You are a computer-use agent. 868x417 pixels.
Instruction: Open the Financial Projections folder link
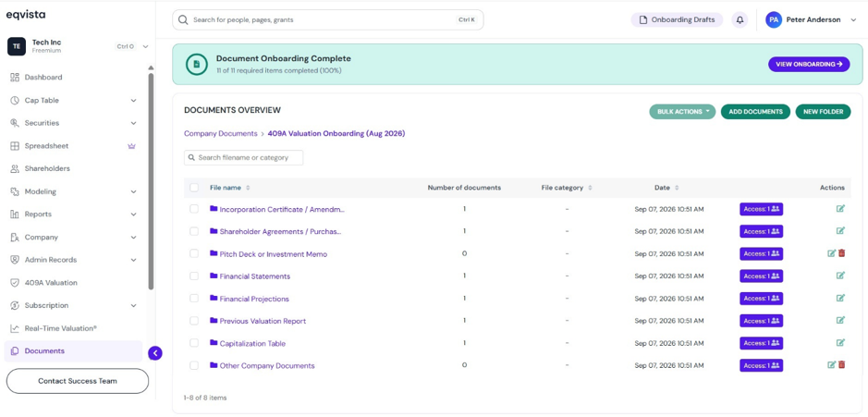click(x=254, y=299)
